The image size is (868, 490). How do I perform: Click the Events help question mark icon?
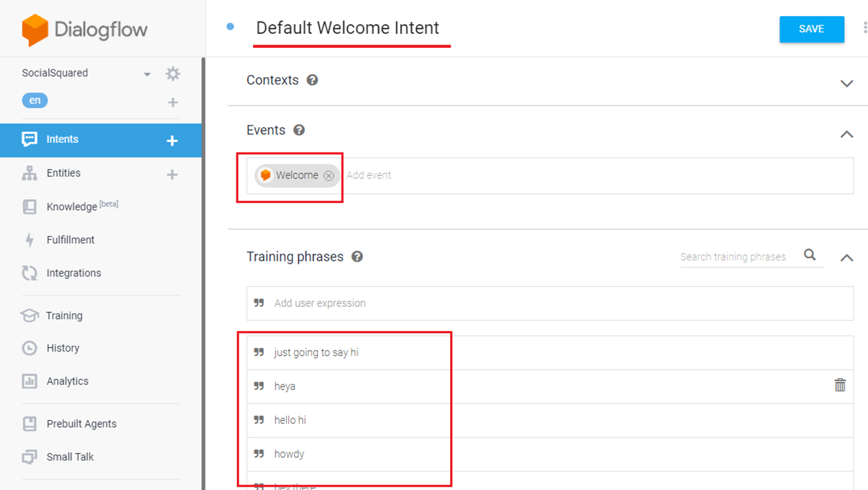pyautogui.click(x=299, y=130)
